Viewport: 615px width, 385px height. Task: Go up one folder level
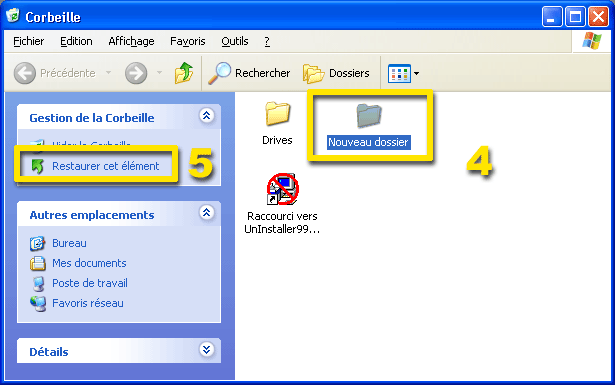point(184,73)
